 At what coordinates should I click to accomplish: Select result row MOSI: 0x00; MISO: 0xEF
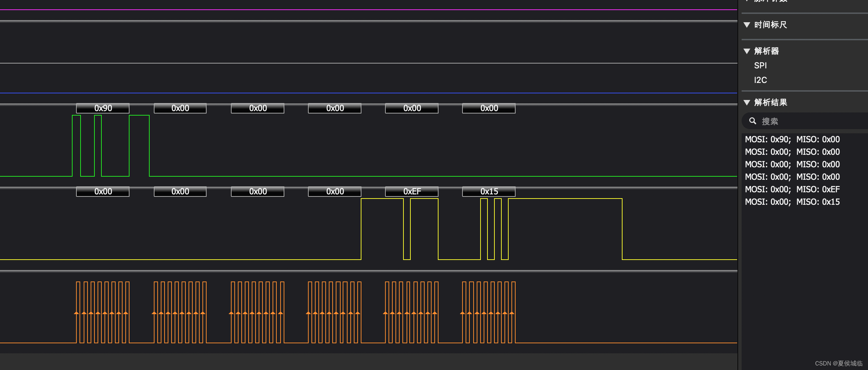[792, 190]
